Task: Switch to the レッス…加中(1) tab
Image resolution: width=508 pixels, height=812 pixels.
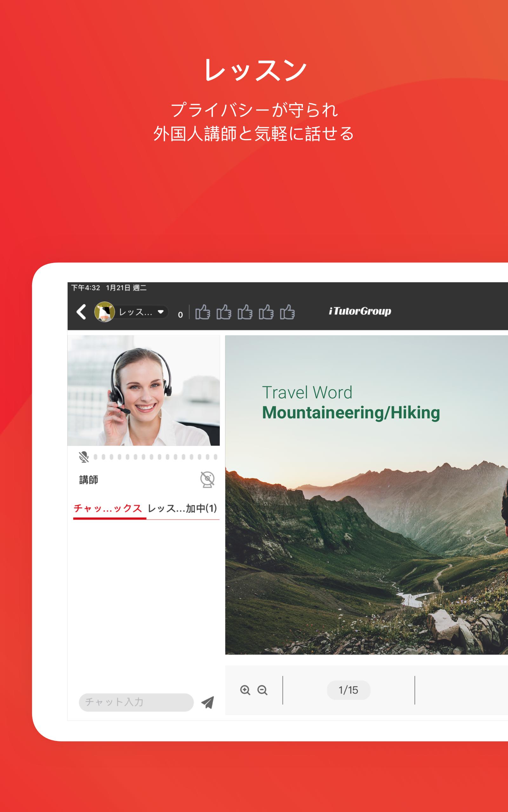Action: [183, 508]
